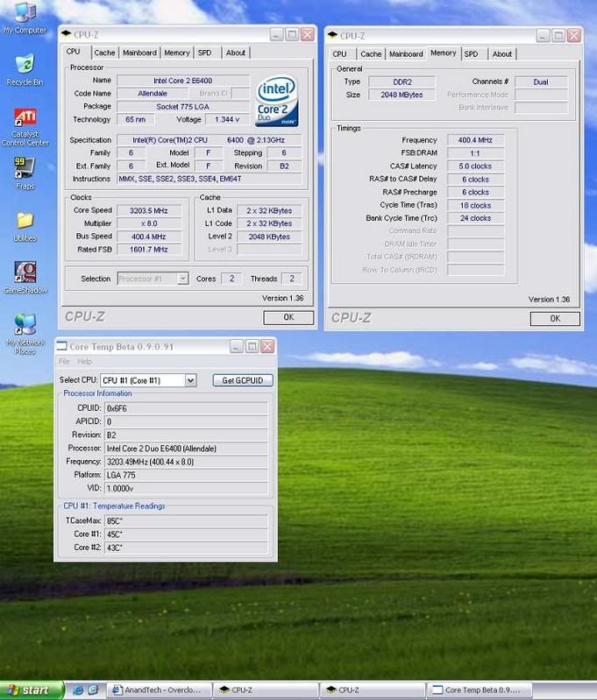
Task: Open the Start menu
Action: click(x=32, y=690)
